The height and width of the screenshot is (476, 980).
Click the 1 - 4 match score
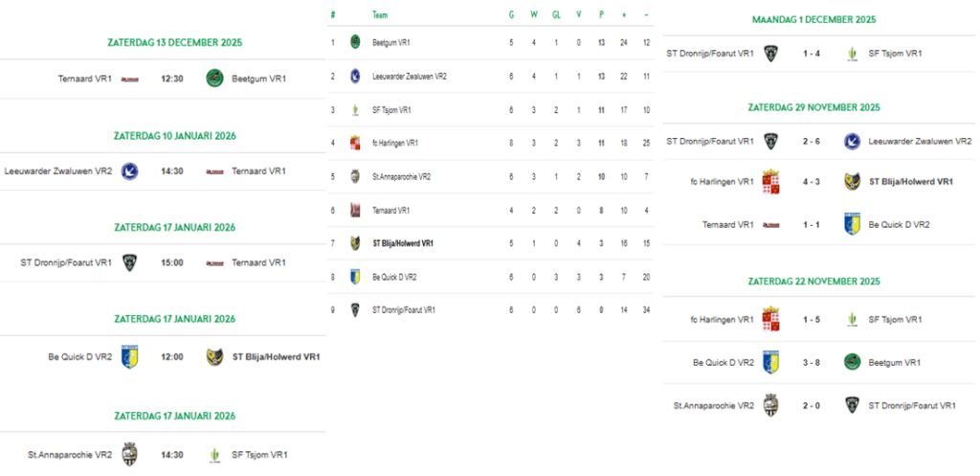point(811,54)
